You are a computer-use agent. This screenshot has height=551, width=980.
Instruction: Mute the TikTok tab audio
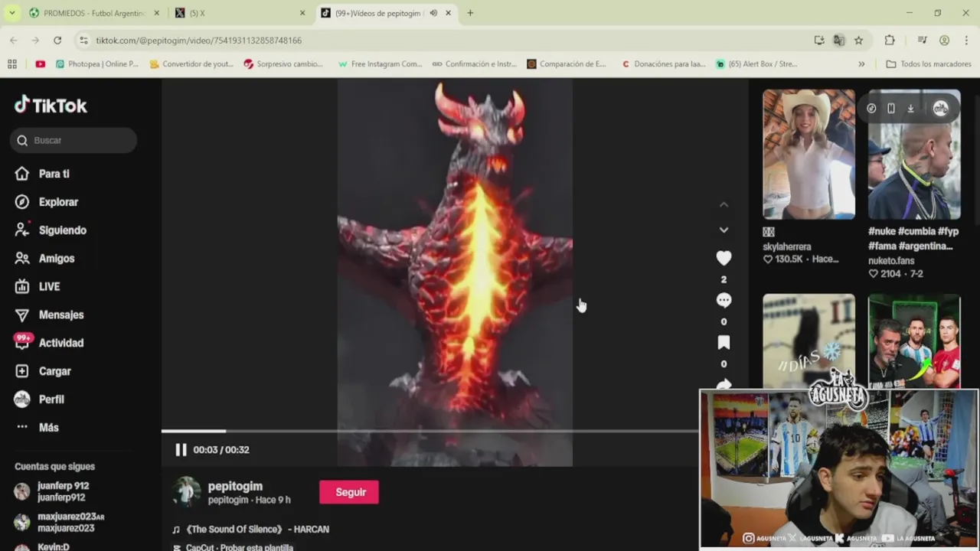click(x=433, y=13)
